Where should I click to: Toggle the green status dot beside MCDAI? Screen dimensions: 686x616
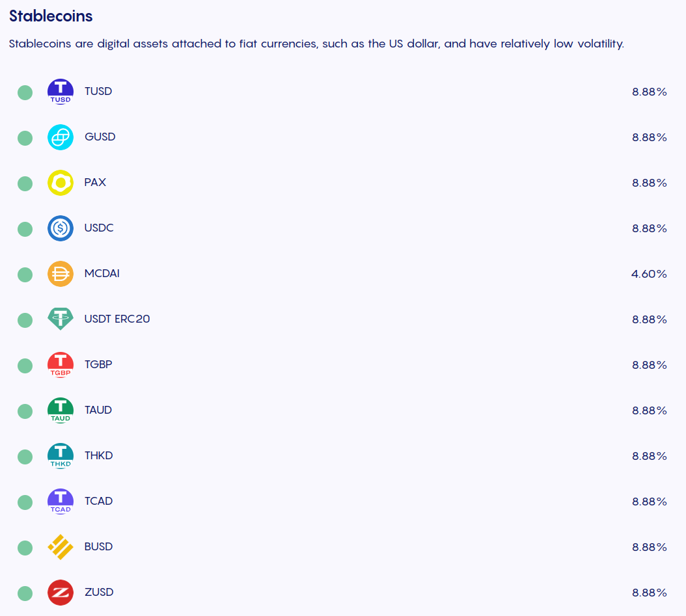pos(25,275)
